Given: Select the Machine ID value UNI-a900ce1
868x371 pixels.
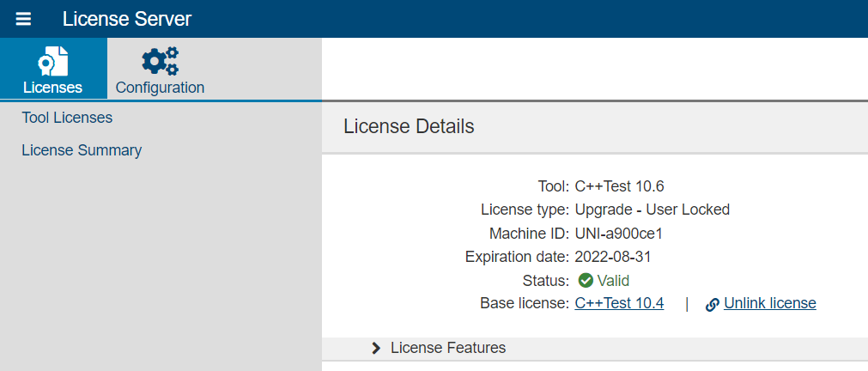Looking at the screenshot, I should (x=619, y=234).
